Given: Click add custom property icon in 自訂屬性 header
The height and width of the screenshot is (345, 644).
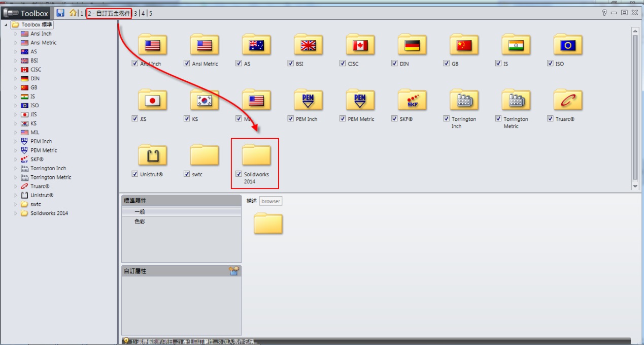Looking at the screenshot, I should pyautogui.click(x=233, y=271).
